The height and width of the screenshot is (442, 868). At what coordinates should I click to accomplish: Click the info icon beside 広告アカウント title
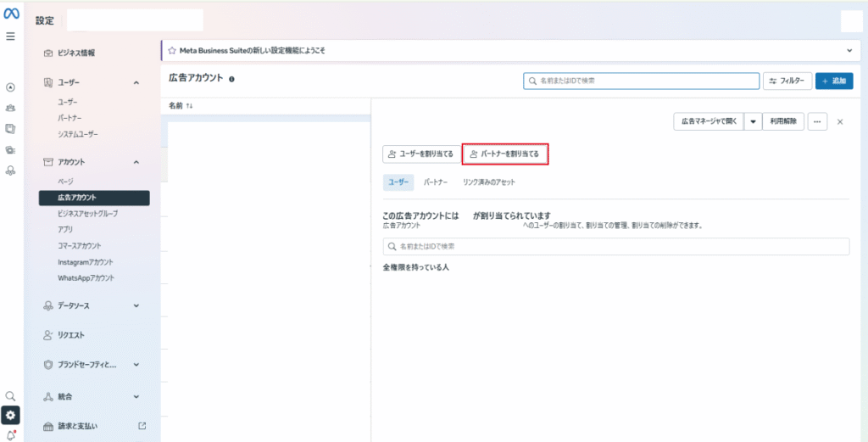coord(231,79)
